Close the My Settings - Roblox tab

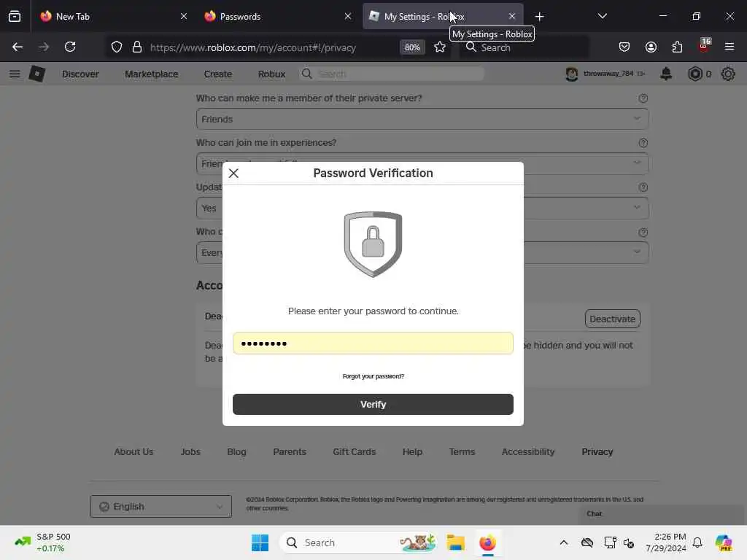coord(511,16)
